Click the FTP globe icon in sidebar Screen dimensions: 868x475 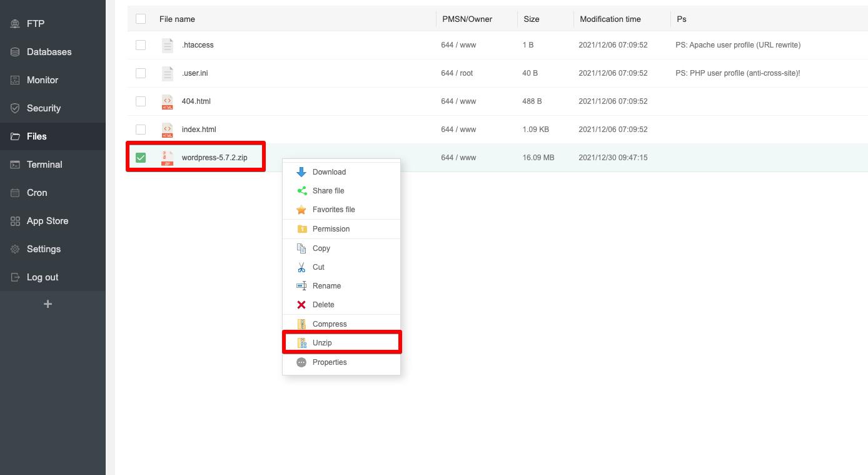15,24
